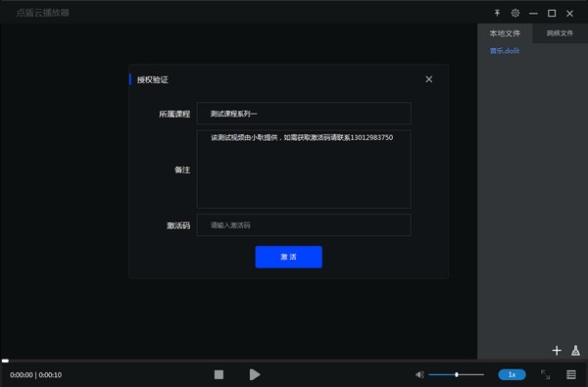Click the progress bar handle
Screen dimensions: 588x387
(x=5, y=361)
